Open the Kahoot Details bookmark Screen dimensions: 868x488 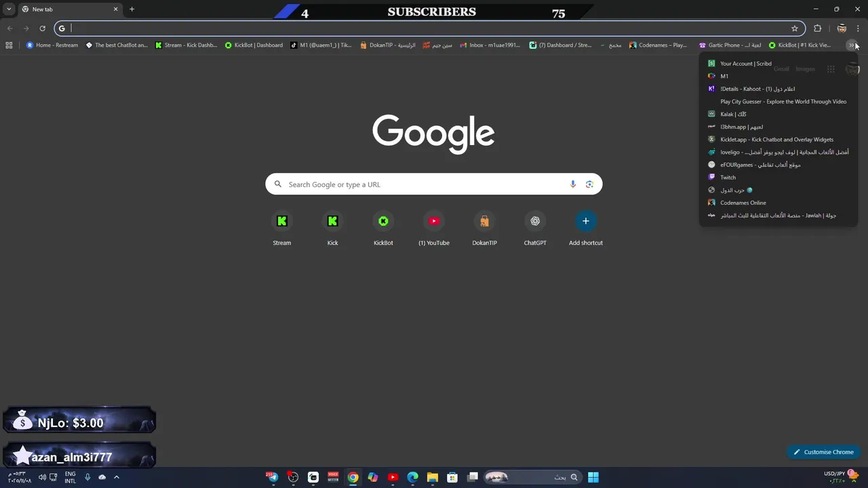(x=778, y=89)
